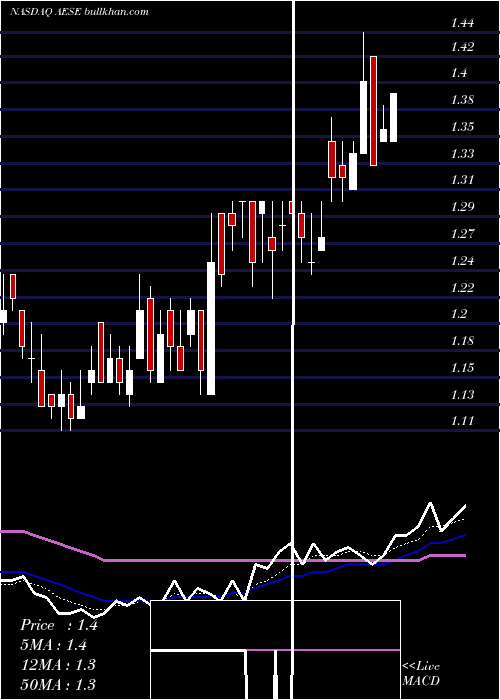
Task: Click the 1.38 price axis label
Action: [462, 100]
